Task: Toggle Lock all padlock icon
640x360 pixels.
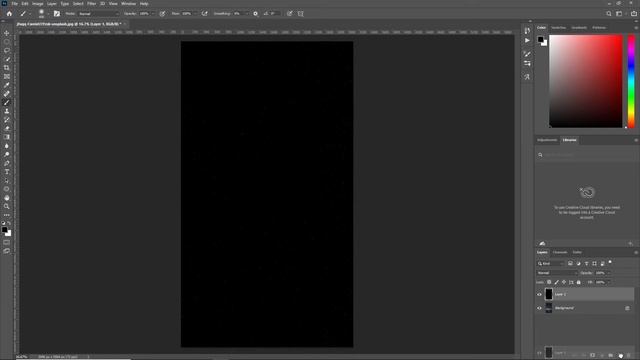Action: pos(578,282)
